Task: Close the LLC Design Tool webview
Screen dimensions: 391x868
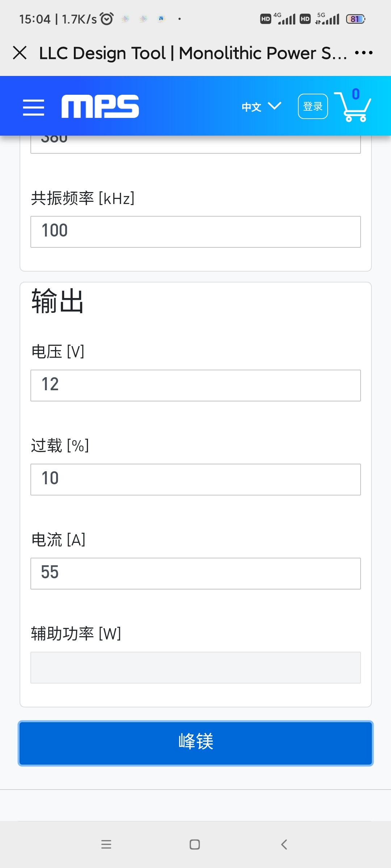Action: coord(20,53)
